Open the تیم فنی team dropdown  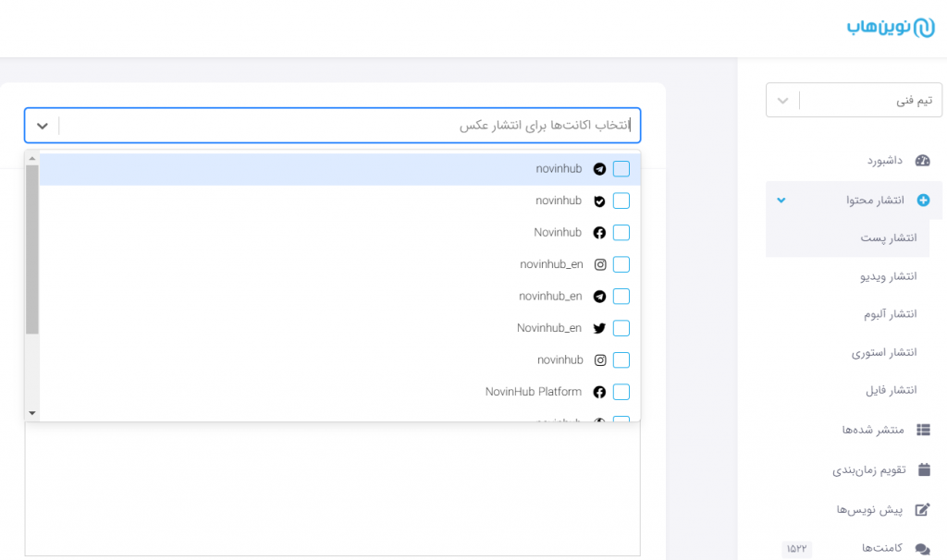(x=854, y=100)
